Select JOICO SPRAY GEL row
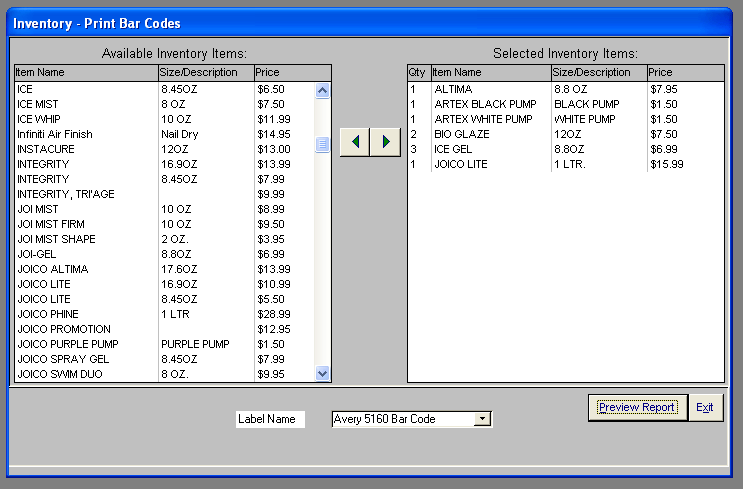743x489 pixels. 165,359
